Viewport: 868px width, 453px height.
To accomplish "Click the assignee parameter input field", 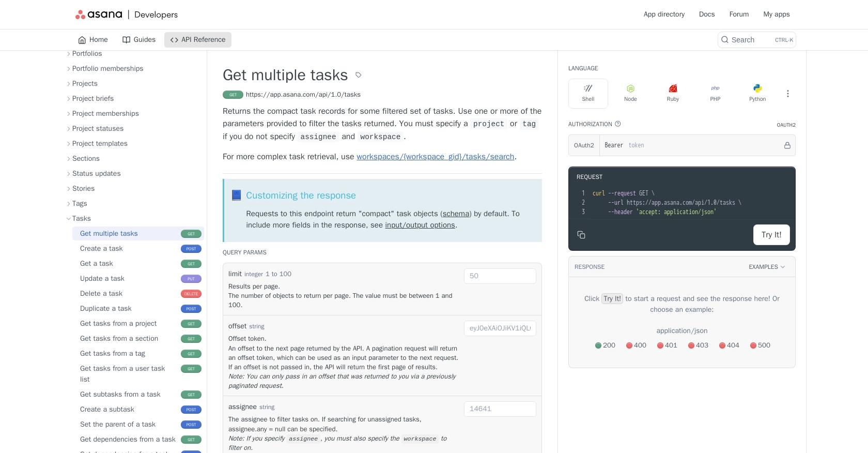I will click(500, 409).
